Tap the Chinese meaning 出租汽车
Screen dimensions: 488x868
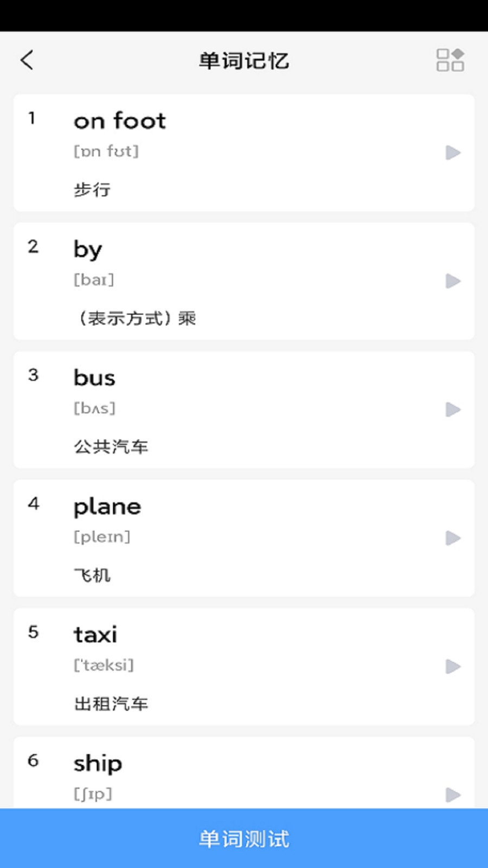111,704
